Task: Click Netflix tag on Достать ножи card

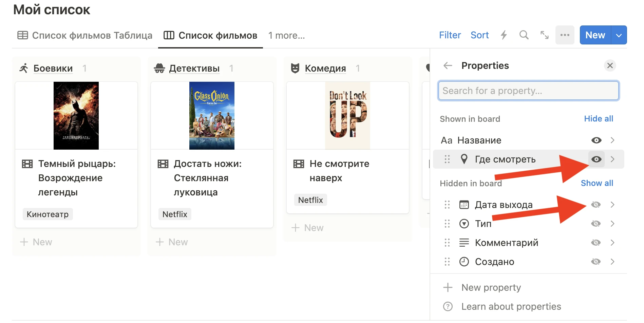Action: tap(175, 214)
